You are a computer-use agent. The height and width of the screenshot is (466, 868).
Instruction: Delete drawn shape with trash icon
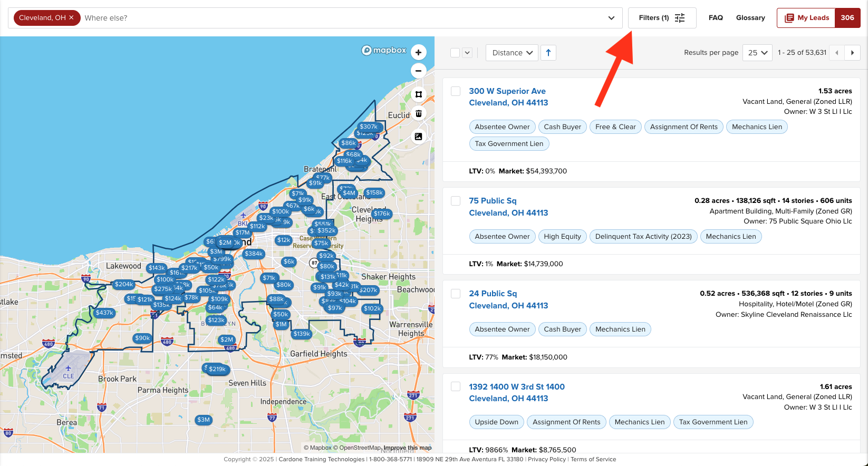point(418,113)
